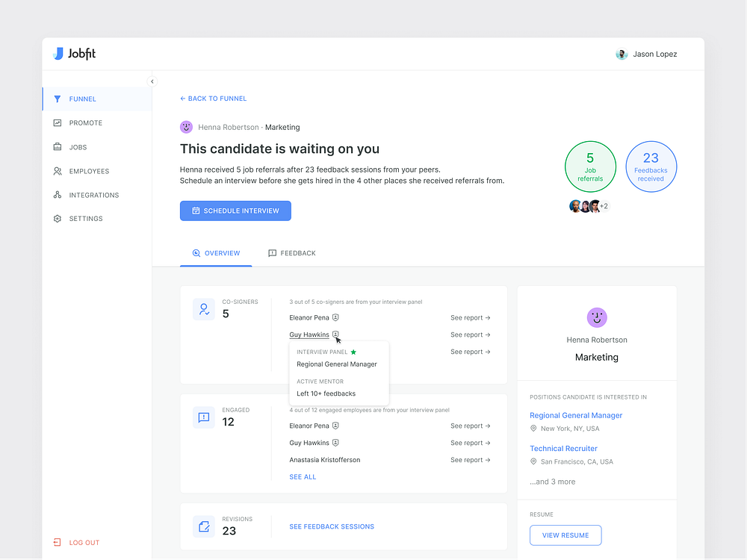Open the Regional General Manager position link
747x560 pixels.
coord(576,415)
